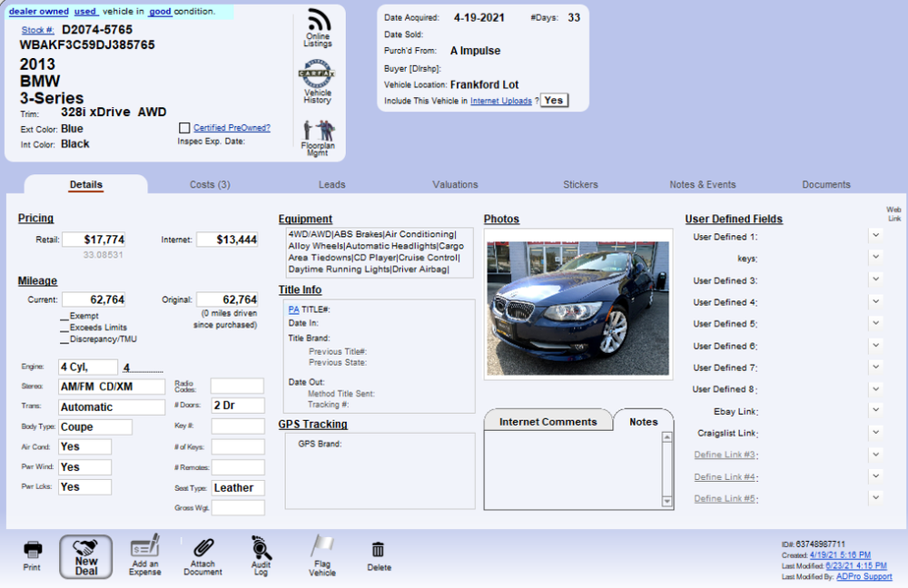Click the Current mileage field
Screen dimensions: 908x588
[x=94, y=299]
